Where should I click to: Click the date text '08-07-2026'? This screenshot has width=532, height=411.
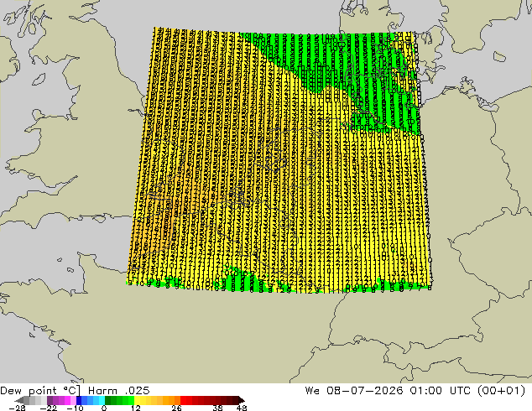point(364,390)
